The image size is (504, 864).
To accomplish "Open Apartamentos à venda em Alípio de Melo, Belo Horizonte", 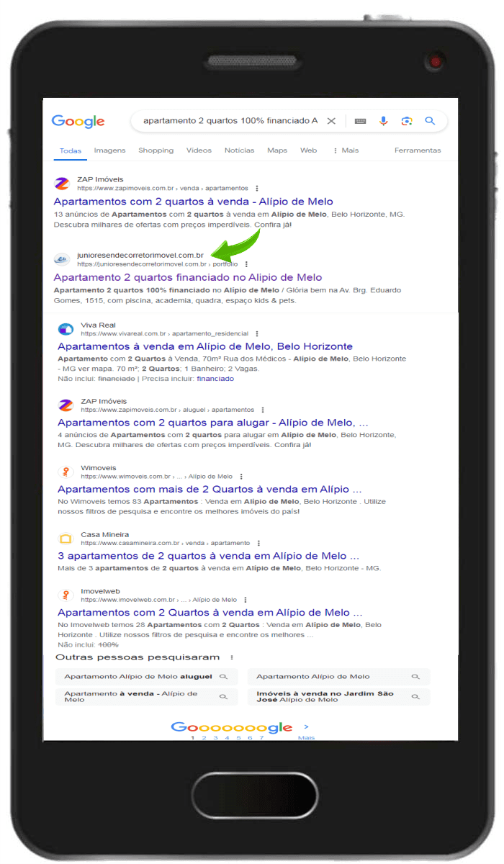I will click(x=205, y=346).
